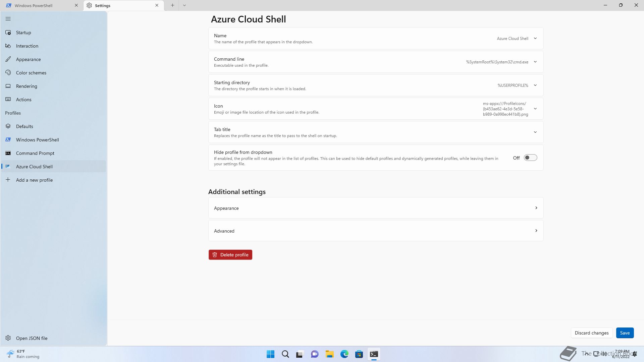Open taskbar Search

pyautogui.click(x=285, y=354)
